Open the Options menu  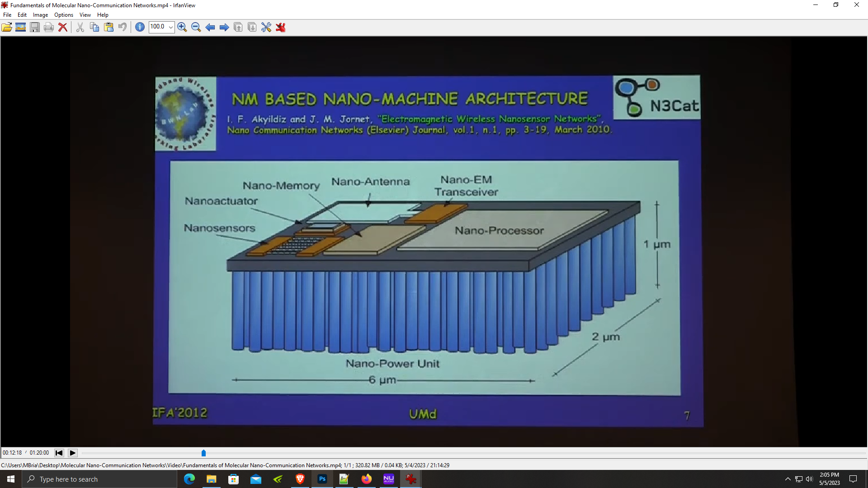coord(64,15)
